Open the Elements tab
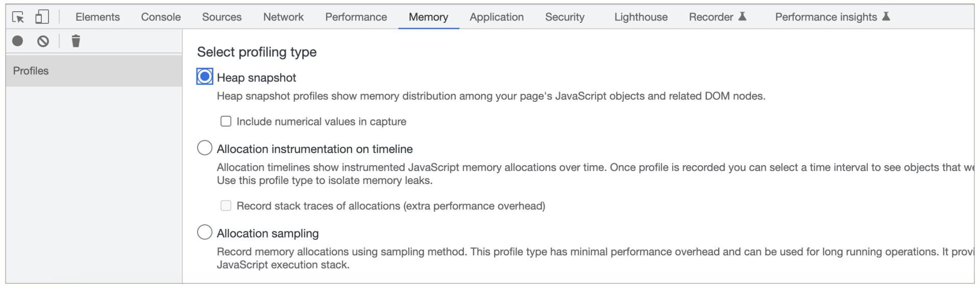The height and width of the screenshot is (289, 980). [x=97, y=17]
